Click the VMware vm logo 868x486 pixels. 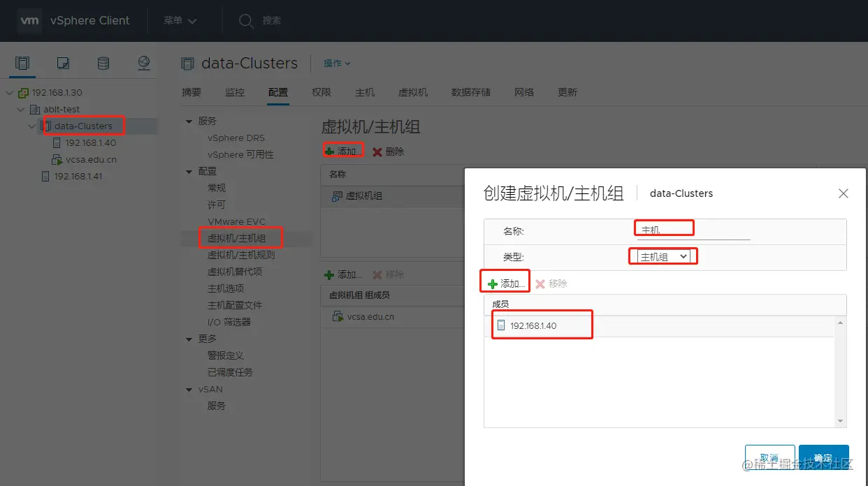click(29, 21)
